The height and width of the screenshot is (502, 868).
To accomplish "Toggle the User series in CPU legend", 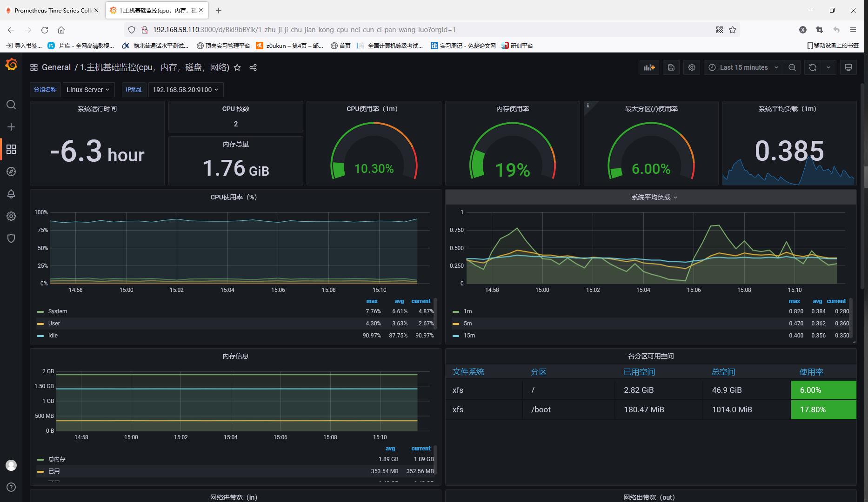I will click(54, 324).
